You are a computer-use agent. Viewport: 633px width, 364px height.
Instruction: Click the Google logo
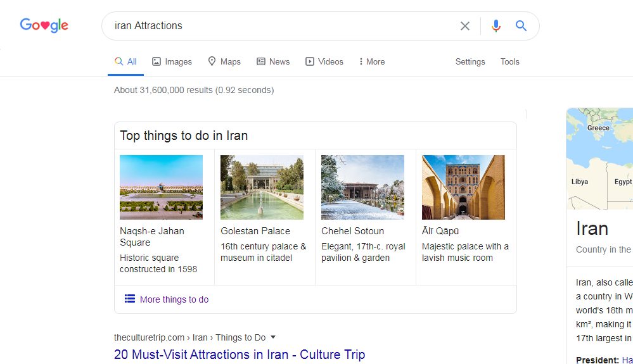pyautogui.click(x=44, y=25)
